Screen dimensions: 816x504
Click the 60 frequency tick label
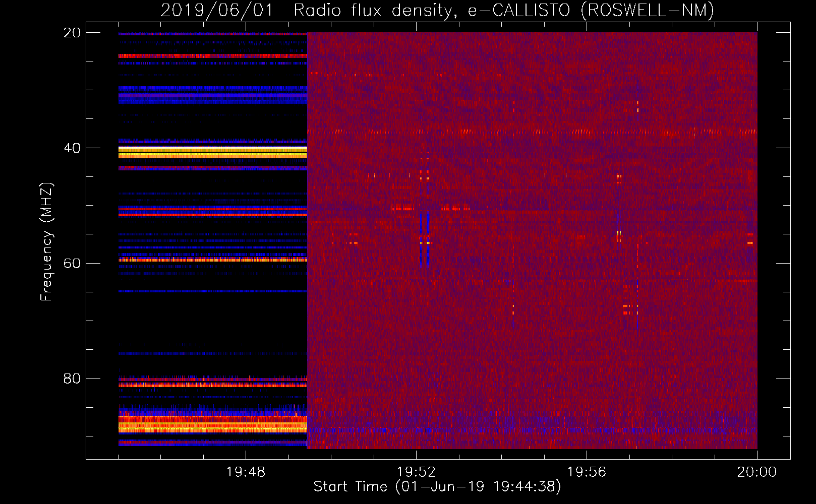(72, 263)
